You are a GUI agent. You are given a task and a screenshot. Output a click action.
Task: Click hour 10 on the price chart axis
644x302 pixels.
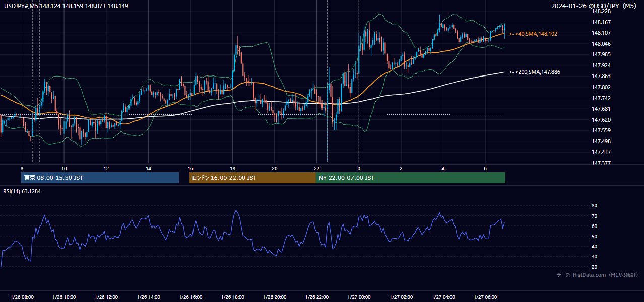(64, 168)
